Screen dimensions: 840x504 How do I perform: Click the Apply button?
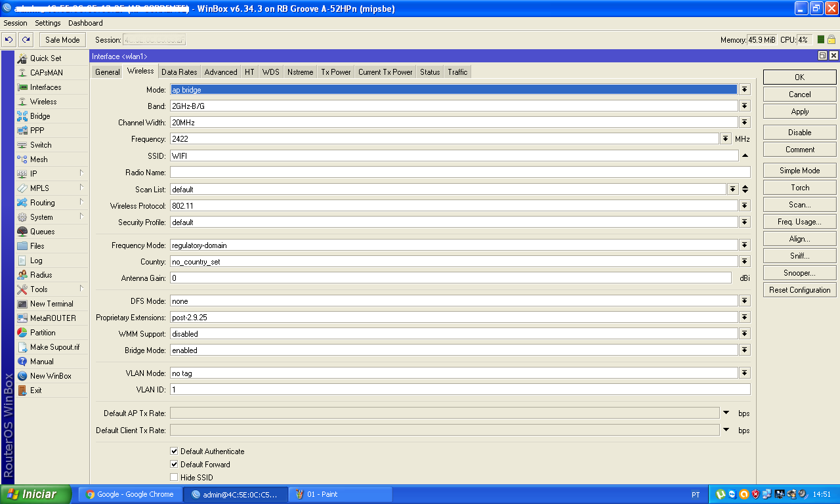(799, 112)
